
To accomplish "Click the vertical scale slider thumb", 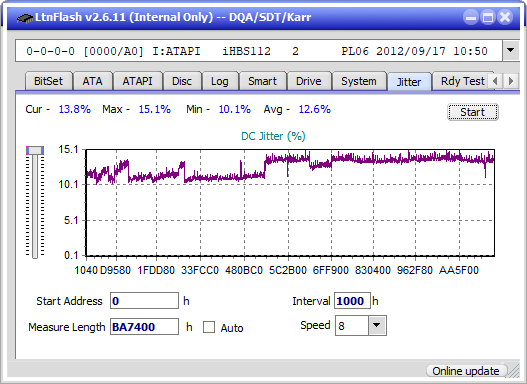I will coord(35,151).
